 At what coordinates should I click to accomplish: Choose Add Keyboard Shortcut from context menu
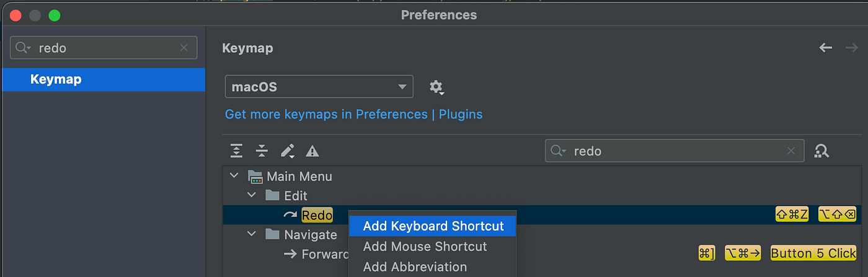pyautogui.click(x=433, y=226)
